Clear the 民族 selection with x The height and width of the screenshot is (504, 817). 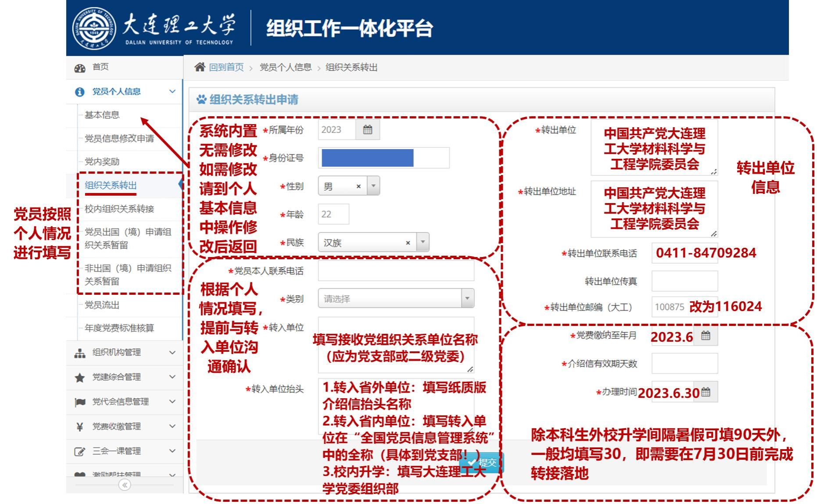click(x=408, y=243)
